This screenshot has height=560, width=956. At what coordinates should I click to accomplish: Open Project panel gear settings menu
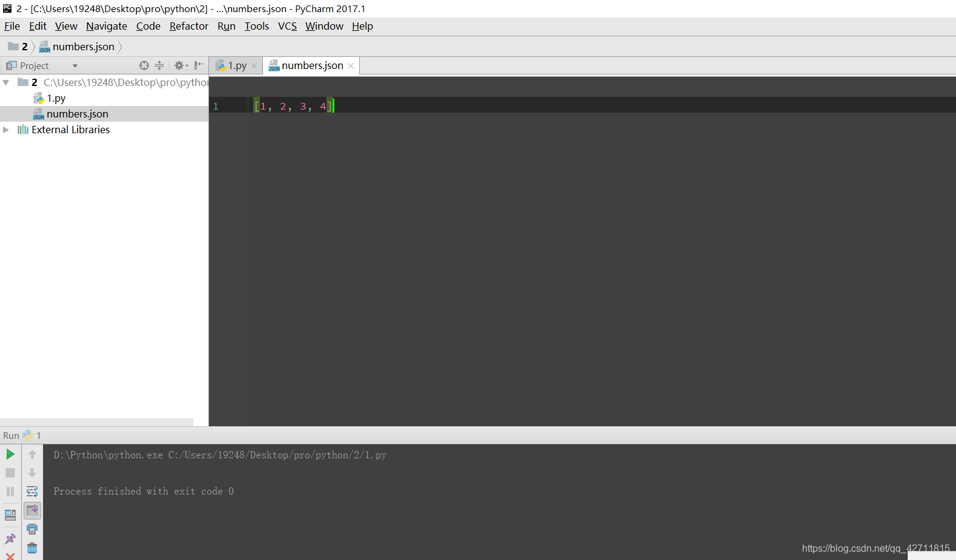coord(181,65)
